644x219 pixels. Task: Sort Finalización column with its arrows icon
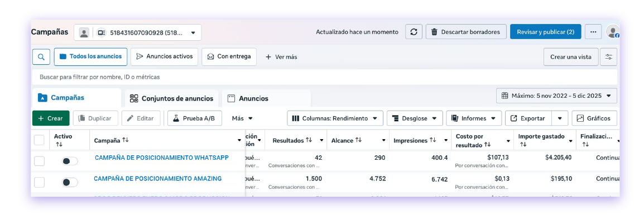pyautogui.click(x=585, y=145)
